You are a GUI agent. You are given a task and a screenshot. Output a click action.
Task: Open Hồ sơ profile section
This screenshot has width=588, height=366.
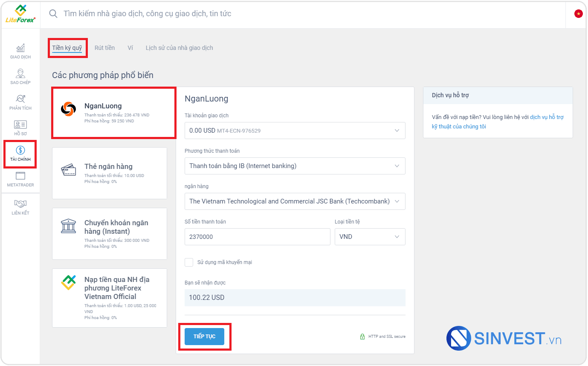point(20,128)
